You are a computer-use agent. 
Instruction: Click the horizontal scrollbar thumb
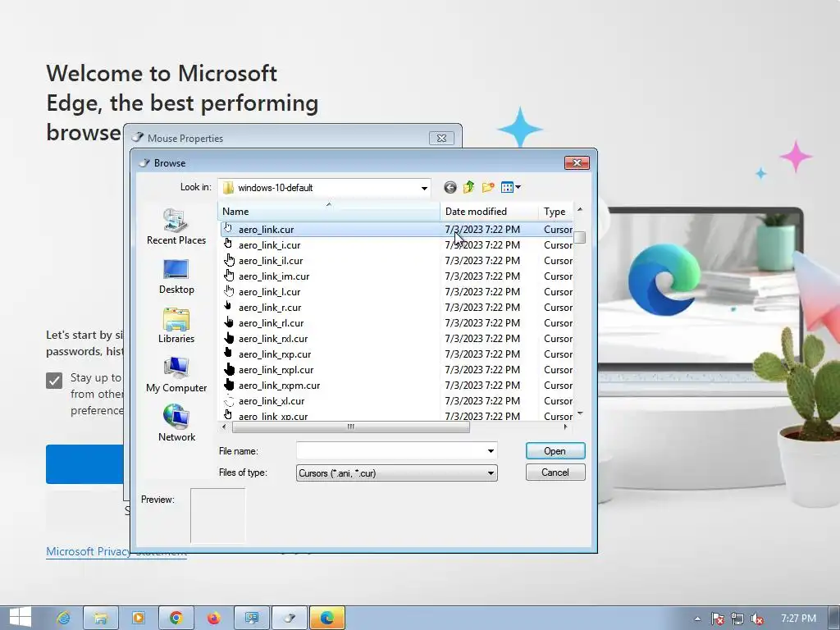click(351, 427)
